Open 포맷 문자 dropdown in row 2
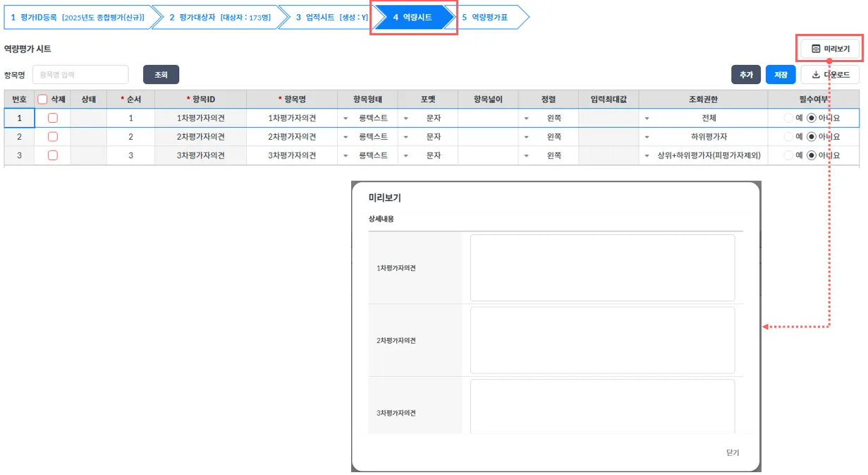 click(x=428, y=137)
